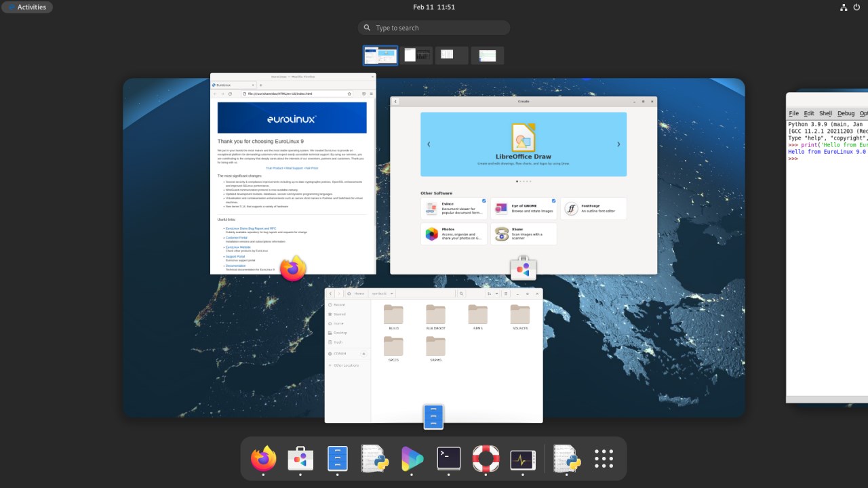
Task: Open the Evince app card
Action: tap(454, 208)
